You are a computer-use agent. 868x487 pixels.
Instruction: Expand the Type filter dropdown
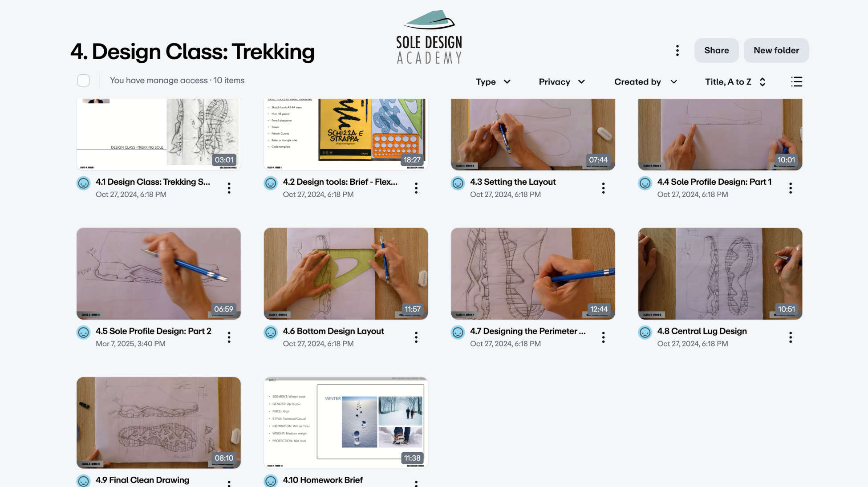pos(493,82)
